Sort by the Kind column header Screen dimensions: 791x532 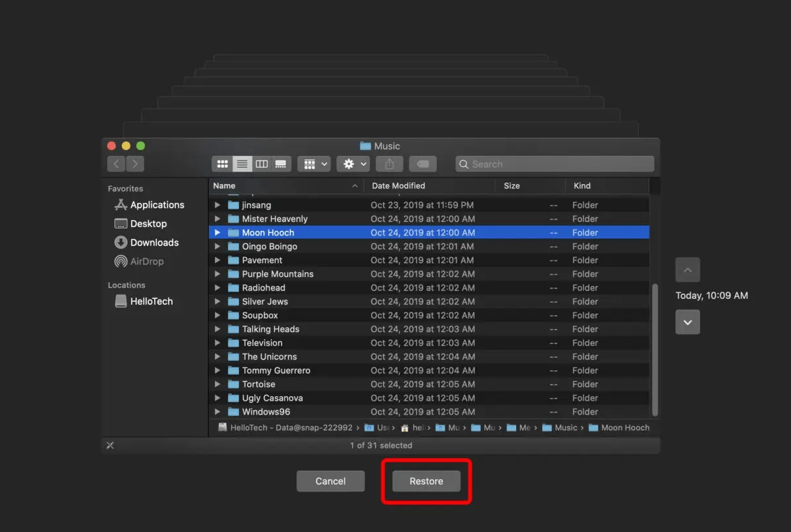[x=607, y=186]
